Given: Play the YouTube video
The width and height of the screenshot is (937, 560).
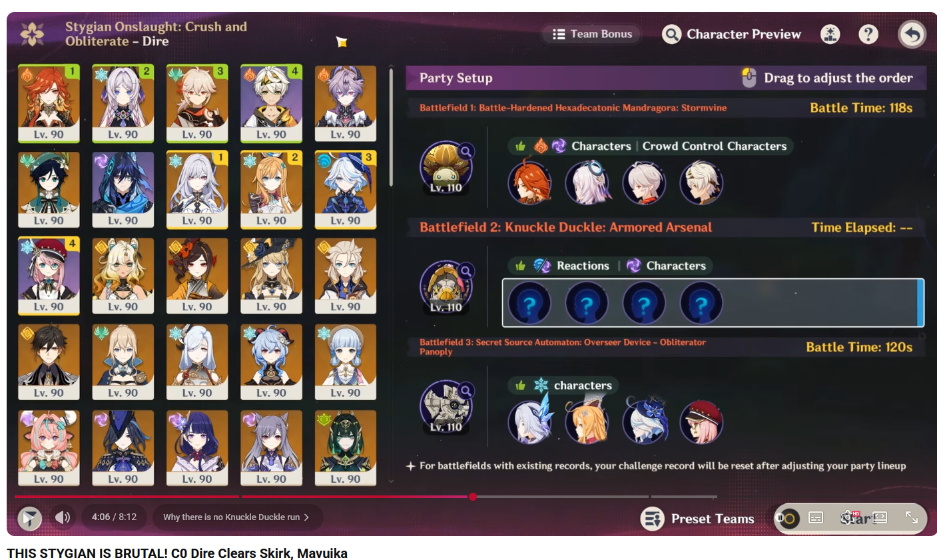Looking at the screenshot, I should coord(30,517).
